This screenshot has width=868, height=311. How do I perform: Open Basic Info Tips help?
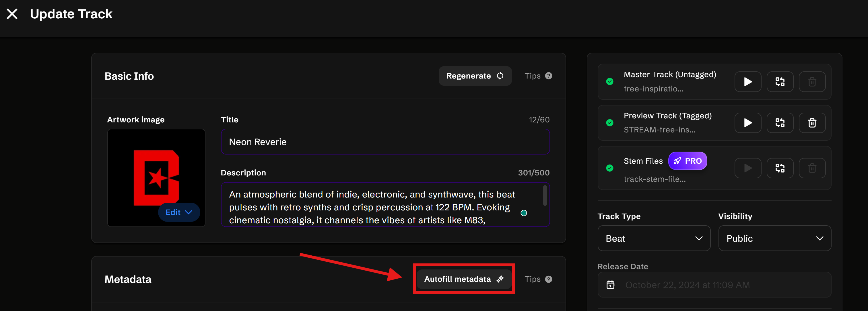pyautogui.click(x=538, y=76)
